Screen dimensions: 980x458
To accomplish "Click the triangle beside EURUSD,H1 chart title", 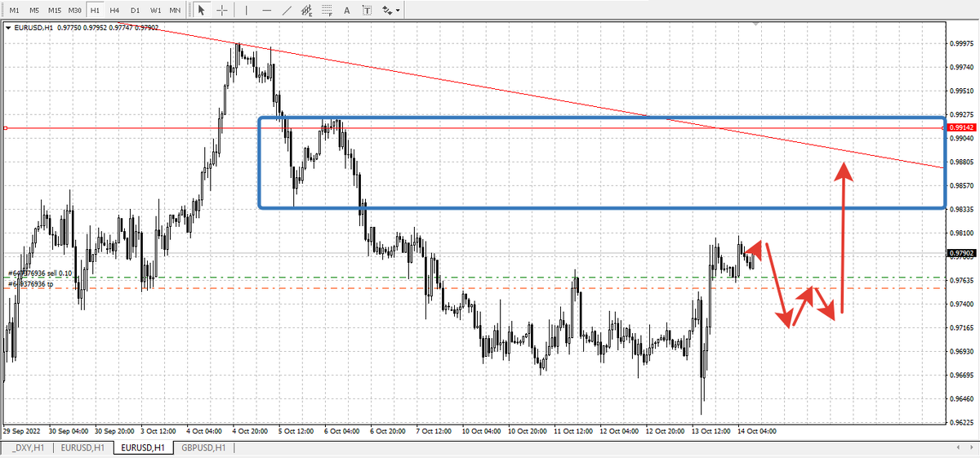I will tap(8, 28).
